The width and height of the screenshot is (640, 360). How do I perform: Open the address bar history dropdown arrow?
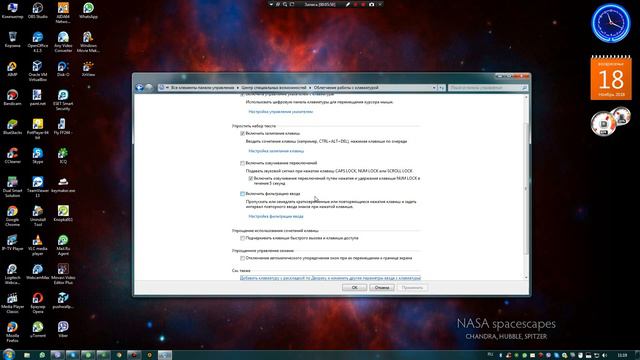434,88
